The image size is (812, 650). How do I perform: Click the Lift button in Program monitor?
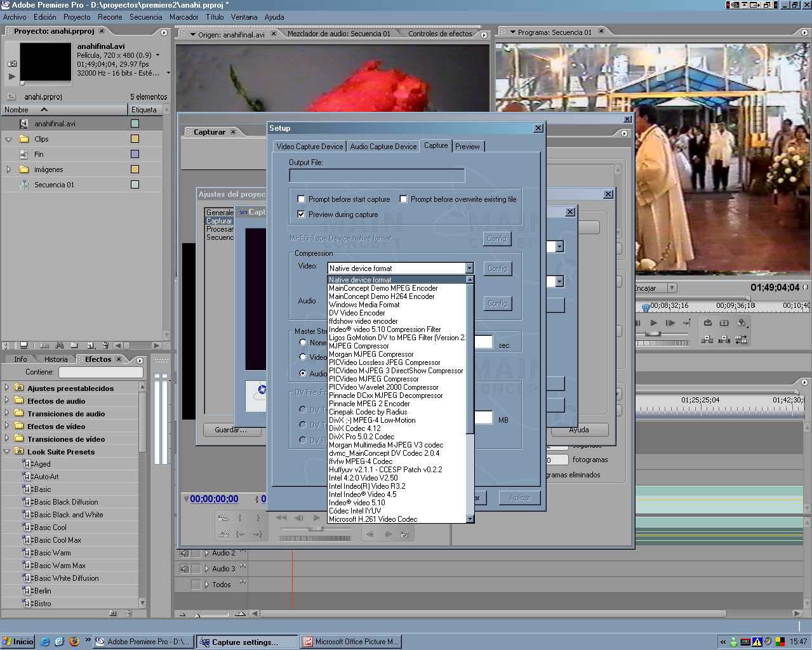pos(707,340)
